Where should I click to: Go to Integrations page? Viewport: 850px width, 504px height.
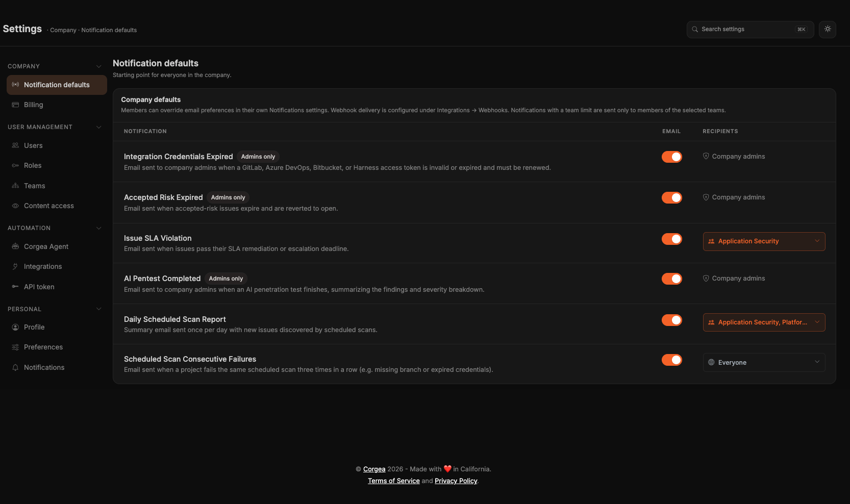[57, 266]
